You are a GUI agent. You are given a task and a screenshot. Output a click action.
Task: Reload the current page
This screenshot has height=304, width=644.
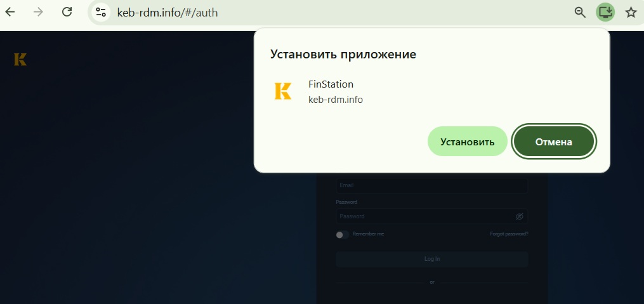[67, 12]
